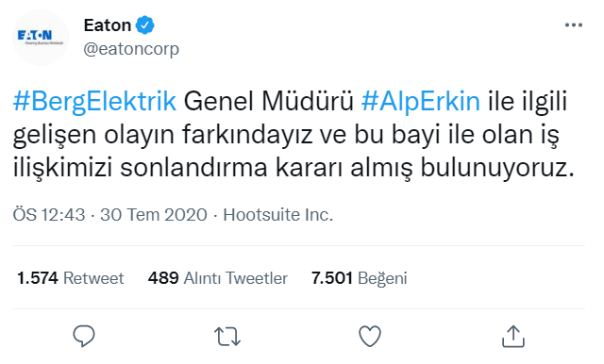Open the #BergElektrik hashtag

click(94, 101)
